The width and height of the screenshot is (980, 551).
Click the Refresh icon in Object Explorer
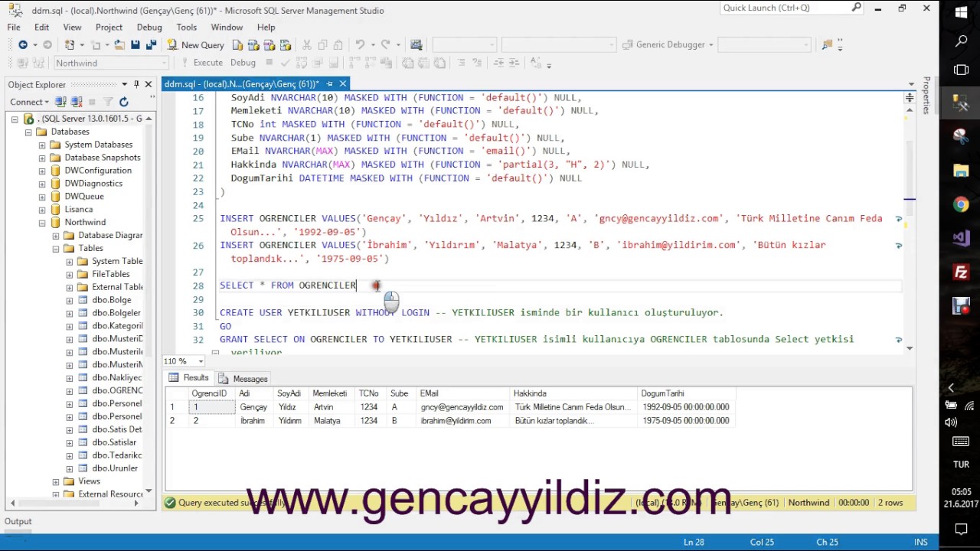pyautogui.click(x=124, y=102)
